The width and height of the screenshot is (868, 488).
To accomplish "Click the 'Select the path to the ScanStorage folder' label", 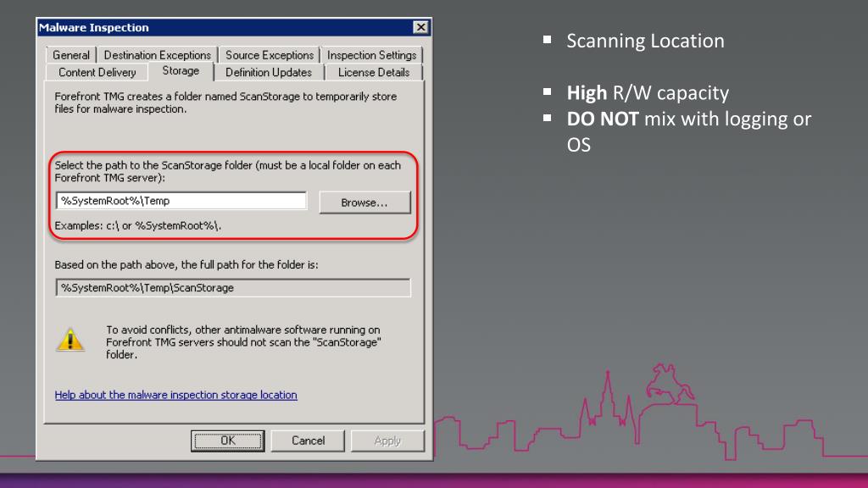I will tap(227, 171).
